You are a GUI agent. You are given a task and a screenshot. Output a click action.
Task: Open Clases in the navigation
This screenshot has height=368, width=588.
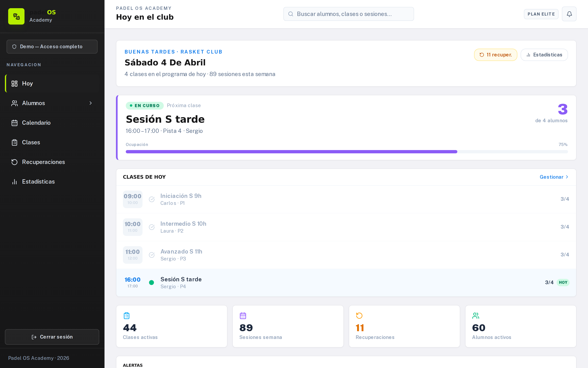[52, 142]
